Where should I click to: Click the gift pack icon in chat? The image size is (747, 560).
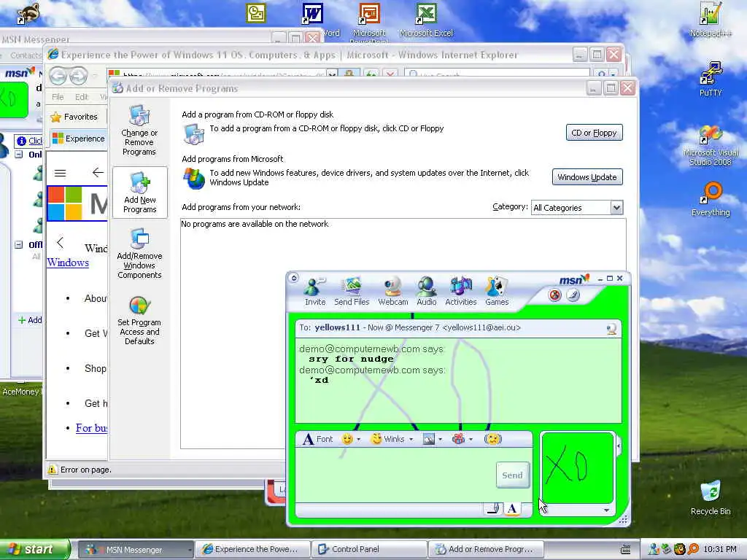coord(458,439)
